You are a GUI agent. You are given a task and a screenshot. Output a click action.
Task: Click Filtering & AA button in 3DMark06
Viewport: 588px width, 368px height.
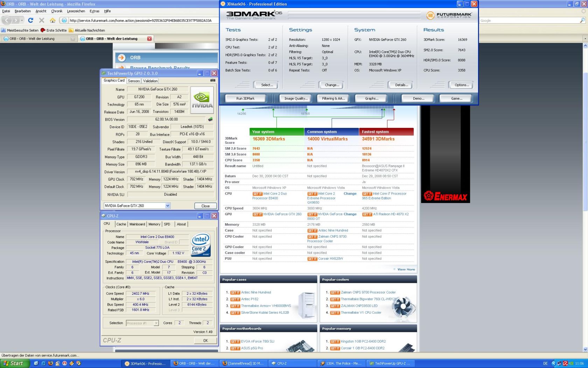click(333, 98)
